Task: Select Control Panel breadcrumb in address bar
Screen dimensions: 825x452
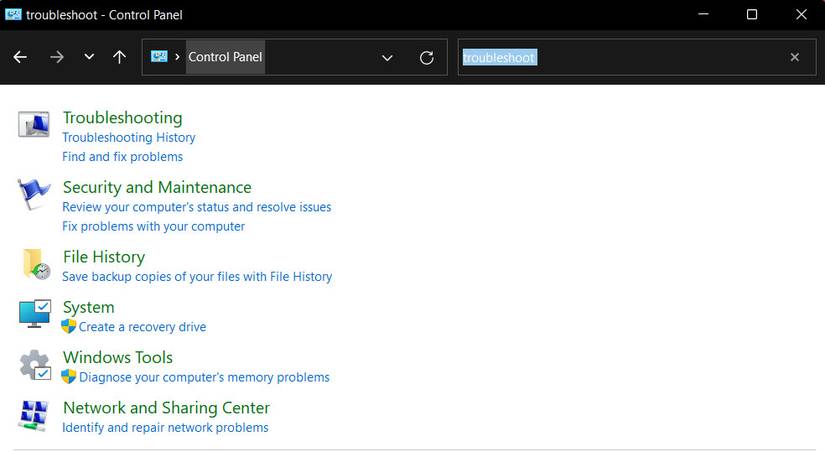Action: point(225,57)
